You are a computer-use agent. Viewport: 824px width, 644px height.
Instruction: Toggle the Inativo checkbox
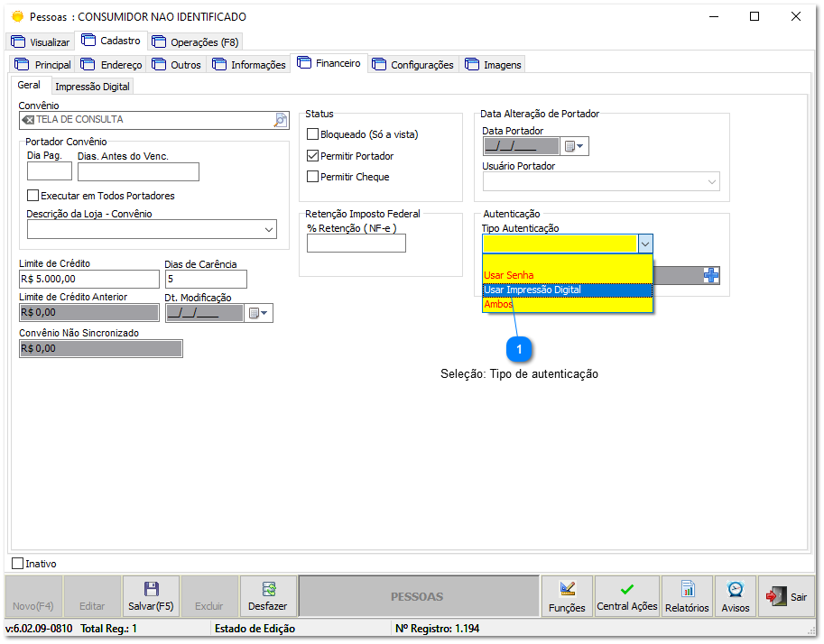pyautogui.click(x=17, y=564)
